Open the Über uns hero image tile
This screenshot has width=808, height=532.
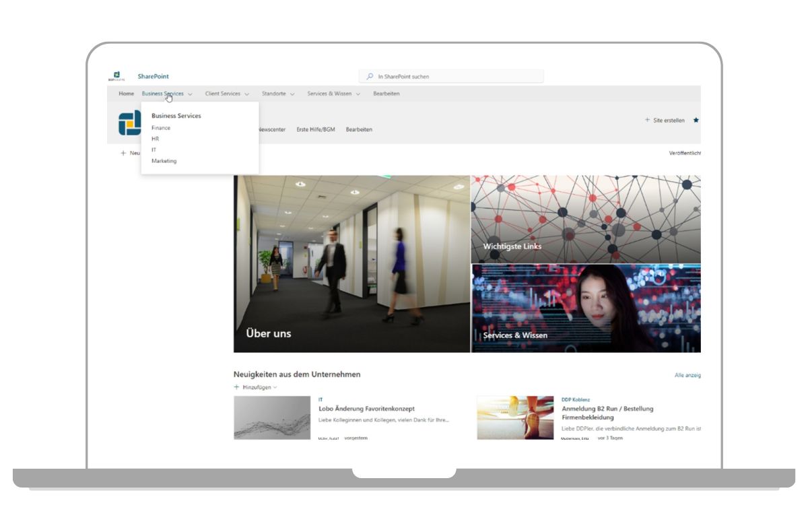351,263
